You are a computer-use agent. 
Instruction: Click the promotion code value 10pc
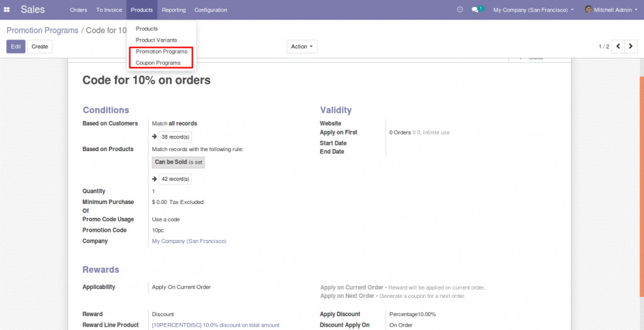(x=158, y=230)
